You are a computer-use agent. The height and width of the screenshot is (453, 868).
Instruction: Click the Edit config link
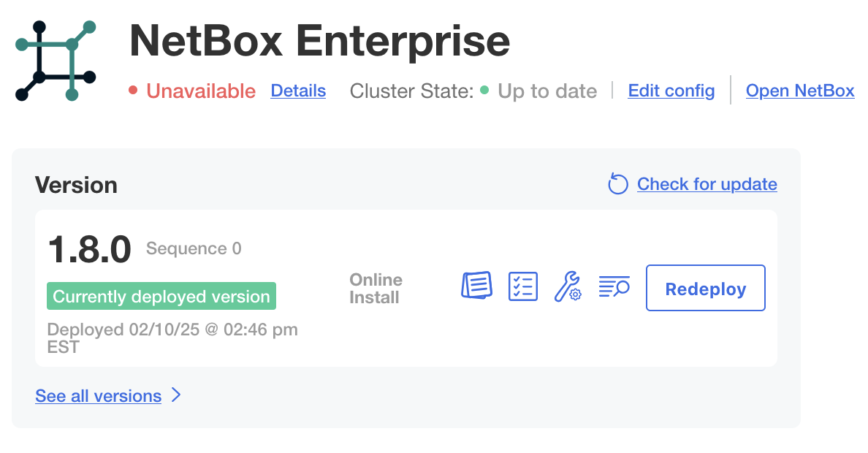click(671, 91)
